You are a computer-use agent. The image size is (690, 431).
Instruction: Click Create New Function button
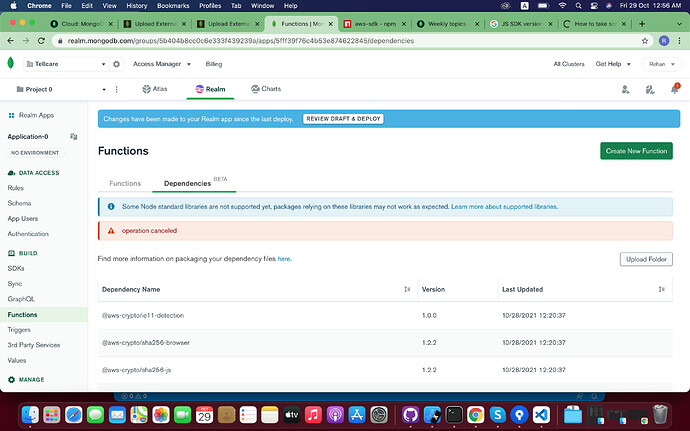[636, 151]
